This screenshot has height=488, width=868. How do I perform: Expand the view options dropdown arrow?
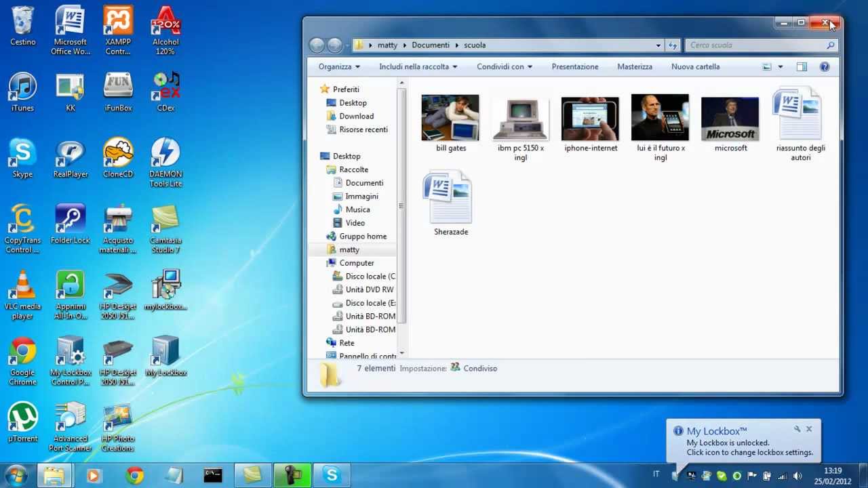(x=781, y=66)
